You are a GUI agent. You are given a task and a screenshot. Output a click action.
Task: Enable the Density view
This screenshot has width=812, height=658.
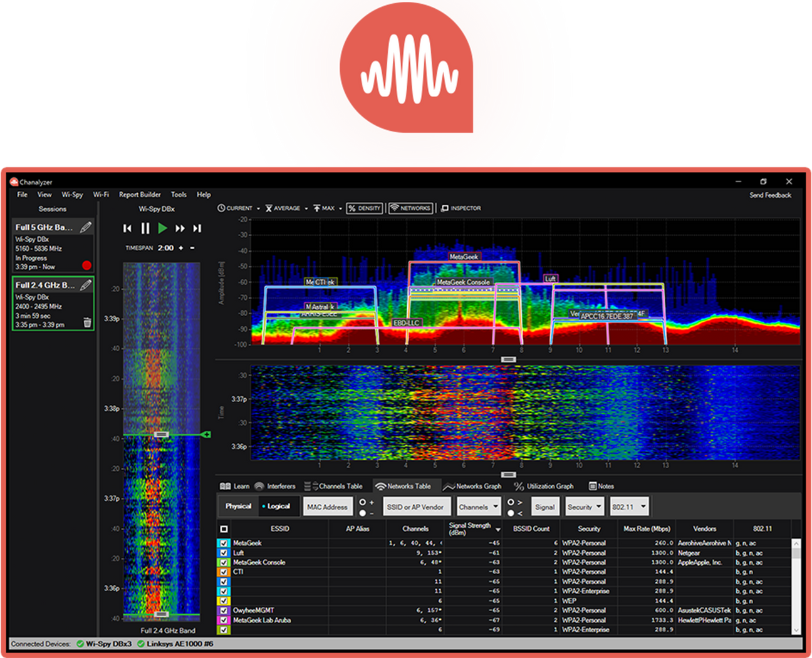(x=364, y=208)
